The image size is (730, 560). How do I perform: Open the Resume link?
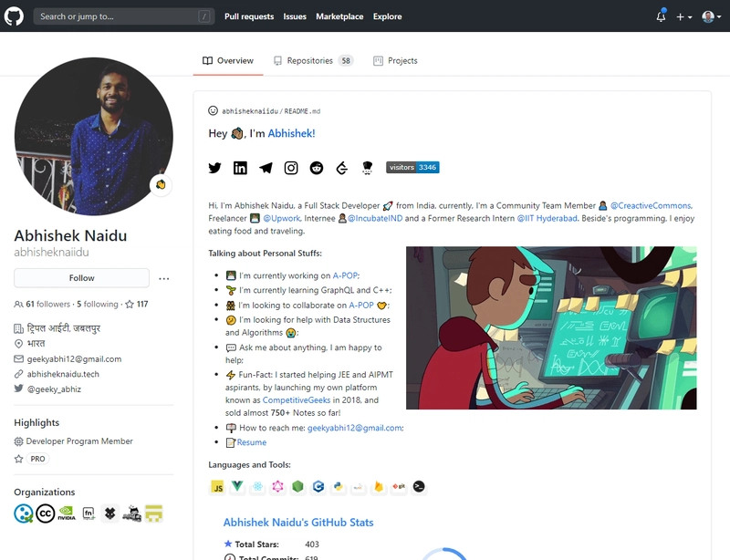tap(252, 442)
